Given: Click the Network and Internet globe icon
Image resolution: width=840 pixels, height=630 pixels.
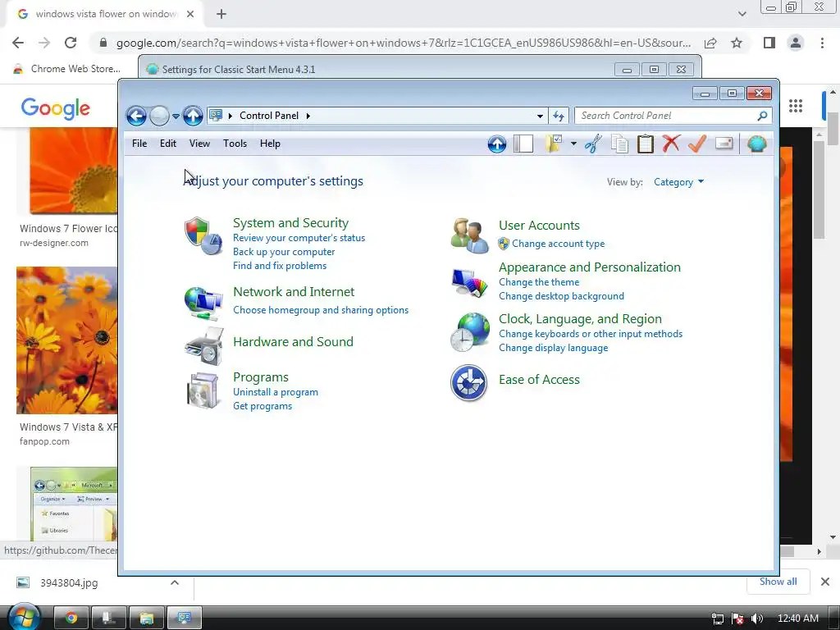Looking at the screenshot, I should (203, 304).
